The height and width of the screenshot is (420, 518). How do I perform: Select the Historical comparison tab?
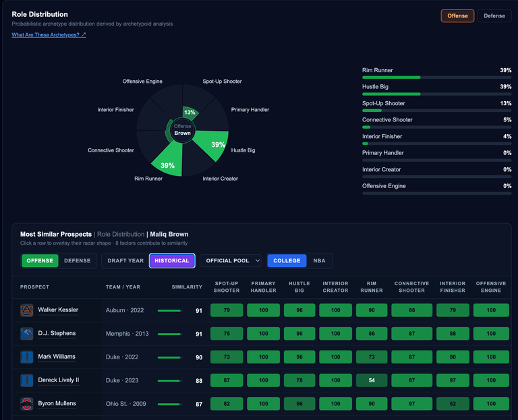[172, 261]
